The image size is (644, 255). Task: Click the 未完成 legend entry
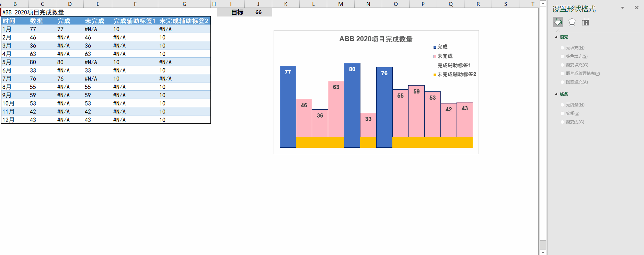tap(443, 56)
